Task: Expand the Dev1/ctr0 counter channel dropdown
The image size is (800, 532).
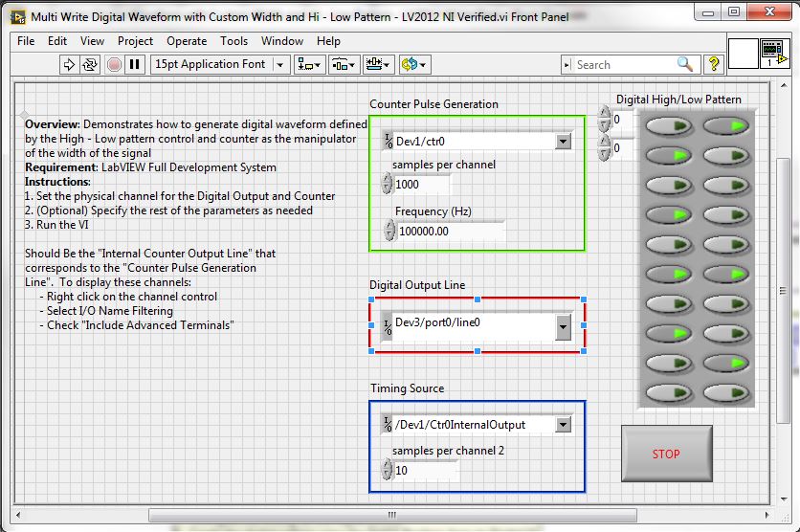Action: coord(563,142)
